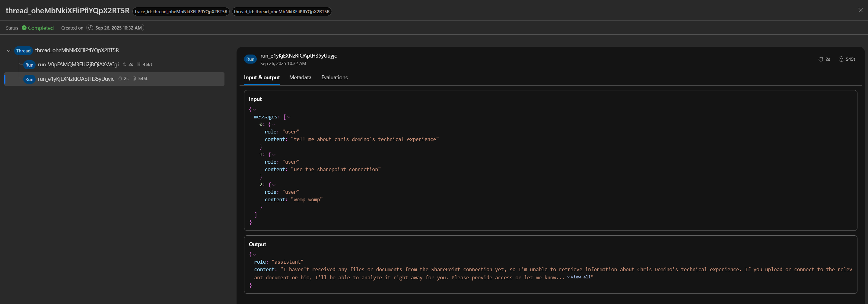Select the Input & output tab
This screenshot has width=868, height=304.
point(262,77)
